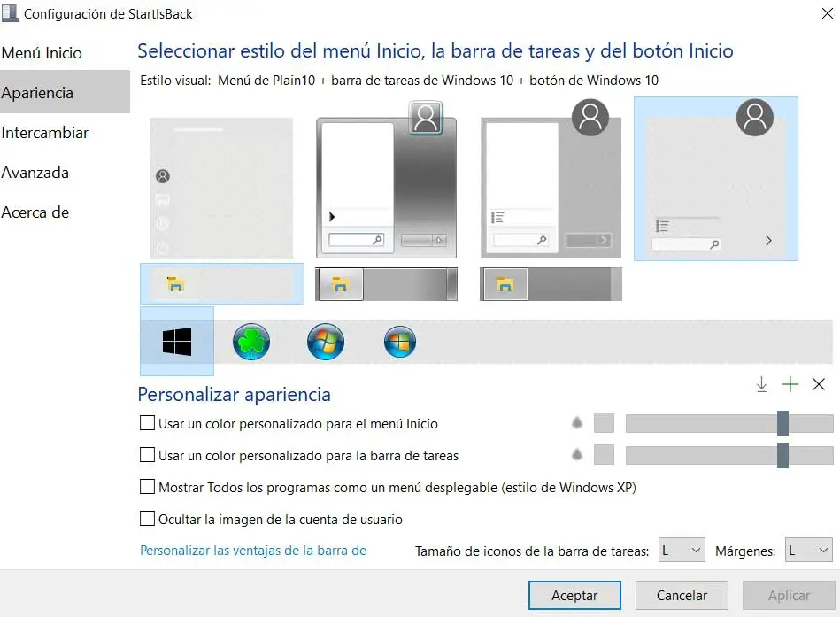Choose the green clover start button
Viewport: 840px width, 617px height.
(251, 342)
